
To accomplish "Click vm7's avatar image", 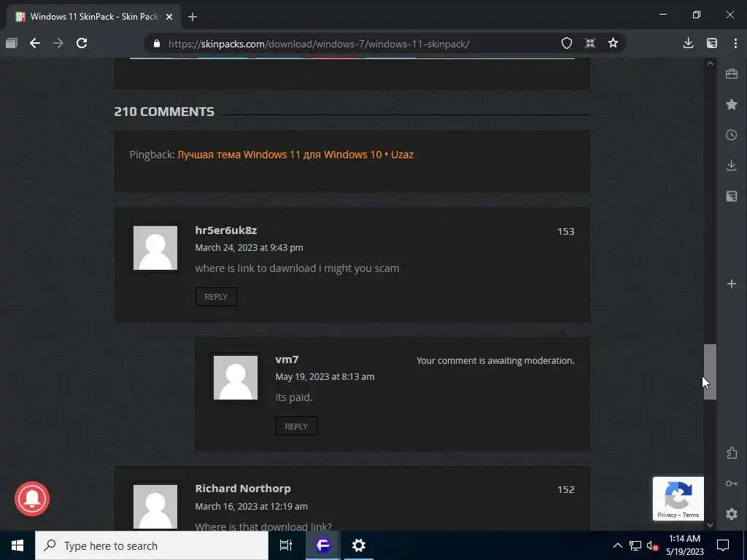I will (236, 377).
